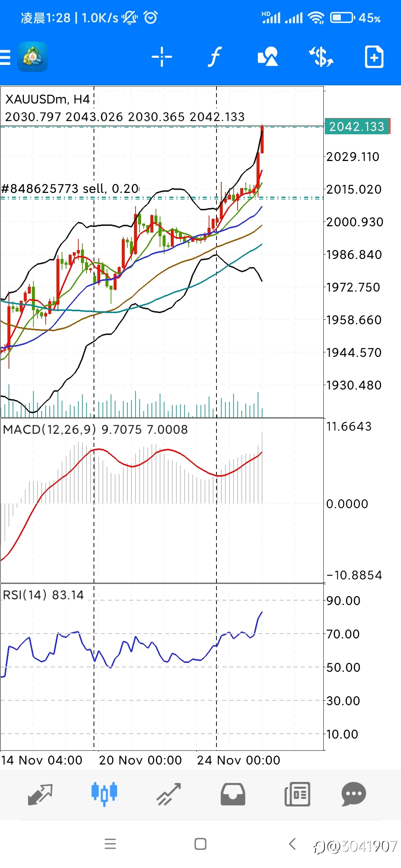The height and width of the screenshot is (868, 401).
Task: Tap the 24 Nov 00:00 timeline label
Action: [238, 760]
